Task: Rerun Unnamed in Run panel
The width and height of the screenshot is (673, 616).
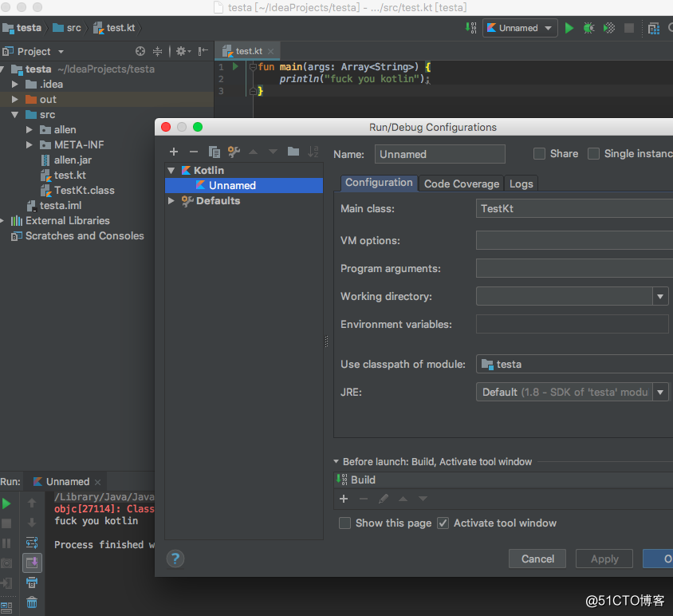Action: tap(6, 503)
